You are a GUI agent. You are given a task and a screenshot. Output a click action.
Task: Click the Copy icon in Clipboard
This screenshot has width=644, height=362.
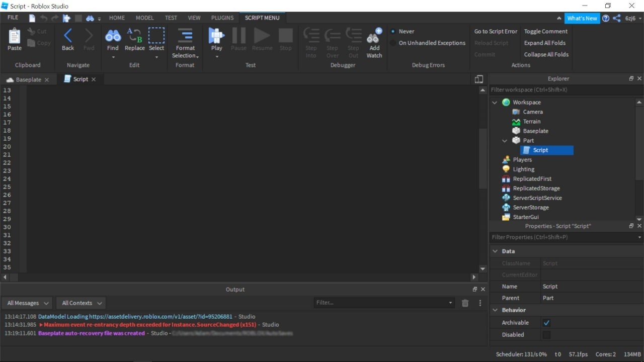(x=32, y=43)
